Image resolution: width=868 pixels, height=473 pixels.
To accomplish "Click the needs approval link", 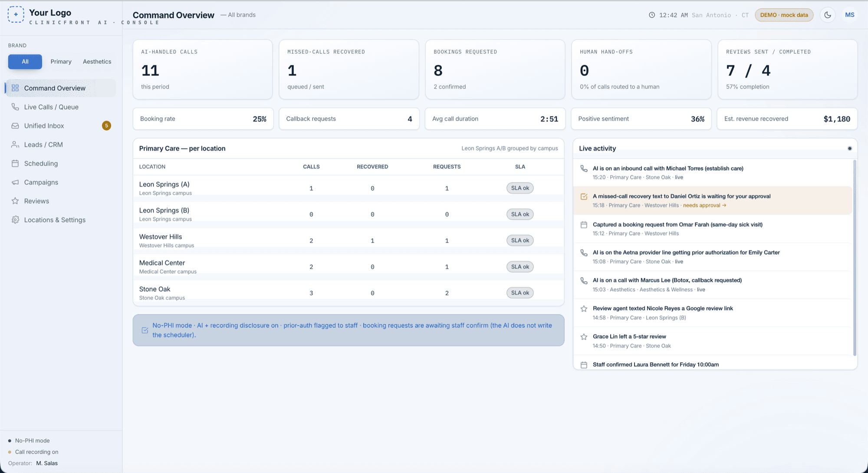I will point(704,205).
